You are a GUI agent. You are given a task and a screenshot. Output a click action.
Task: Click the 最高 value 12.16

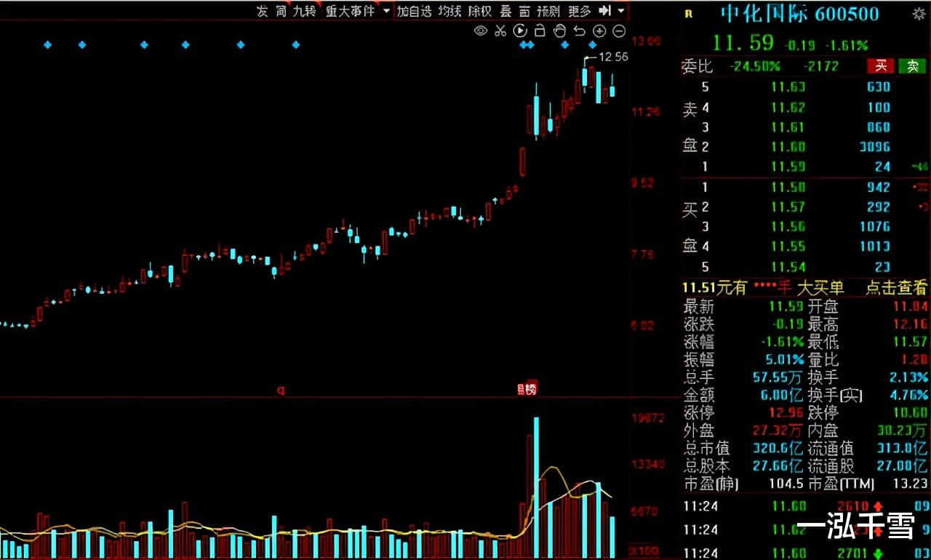(911, 324)
